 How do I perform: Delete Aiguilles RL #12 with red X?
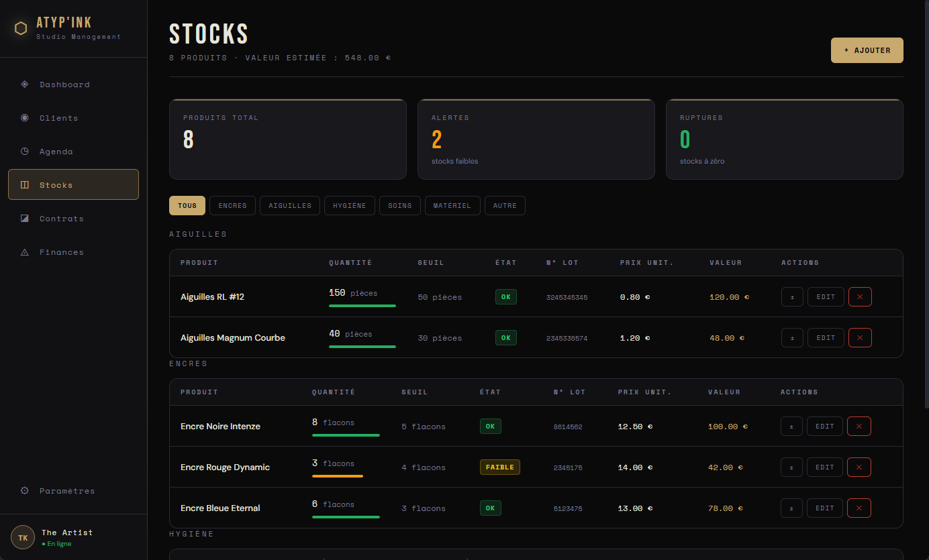pos(860,296)
